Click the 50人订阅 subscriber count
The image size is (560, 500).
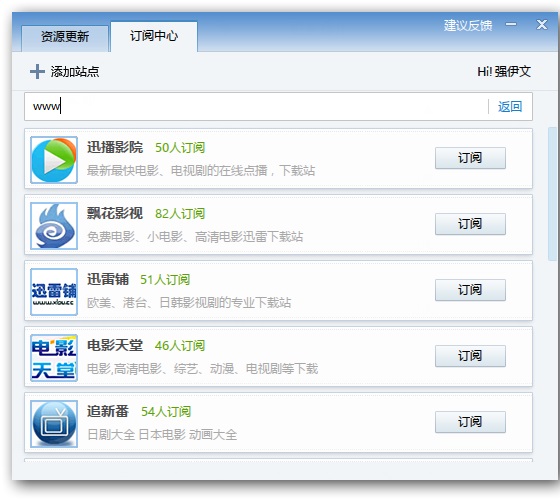(180, 148)
